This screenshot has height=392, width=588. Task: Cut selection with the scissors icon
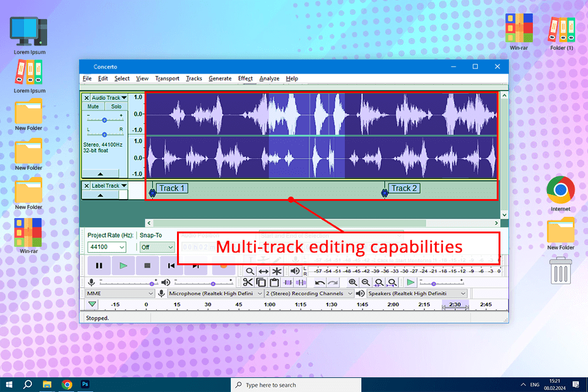(248, 282)
